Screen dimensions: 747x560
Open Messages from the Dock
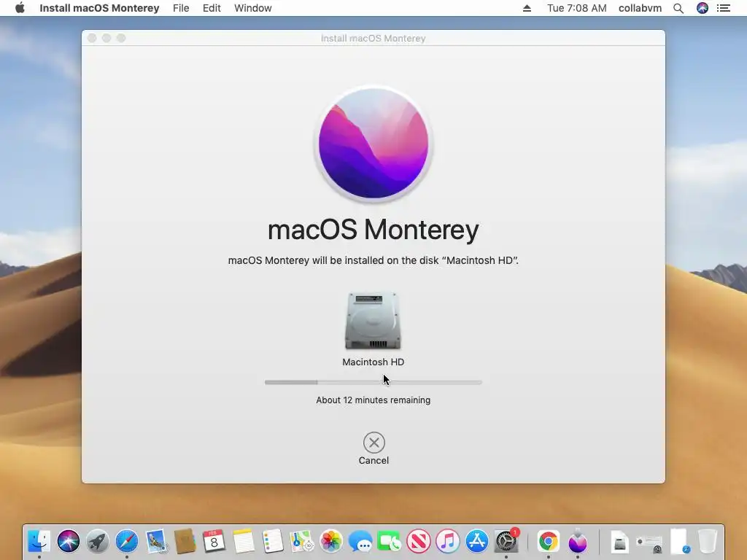(x=360, y=542)
